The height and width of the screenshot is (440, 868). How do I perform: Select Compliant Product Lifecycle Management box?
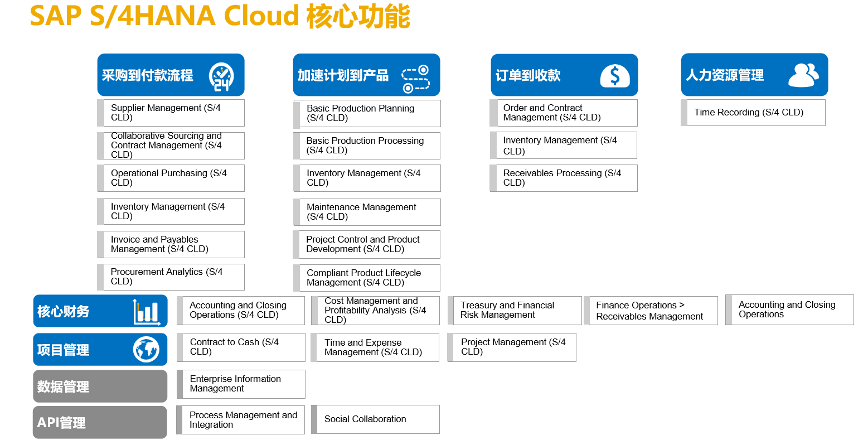pos(366,278)
